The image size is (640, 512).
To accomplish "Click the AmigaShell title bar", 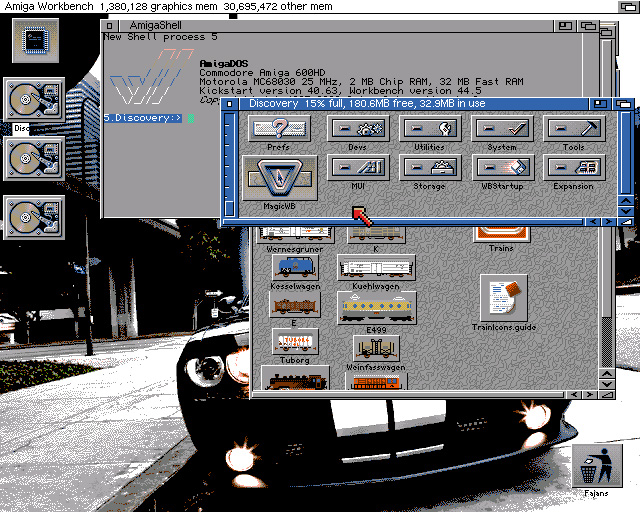I will [x=335, y=26].
